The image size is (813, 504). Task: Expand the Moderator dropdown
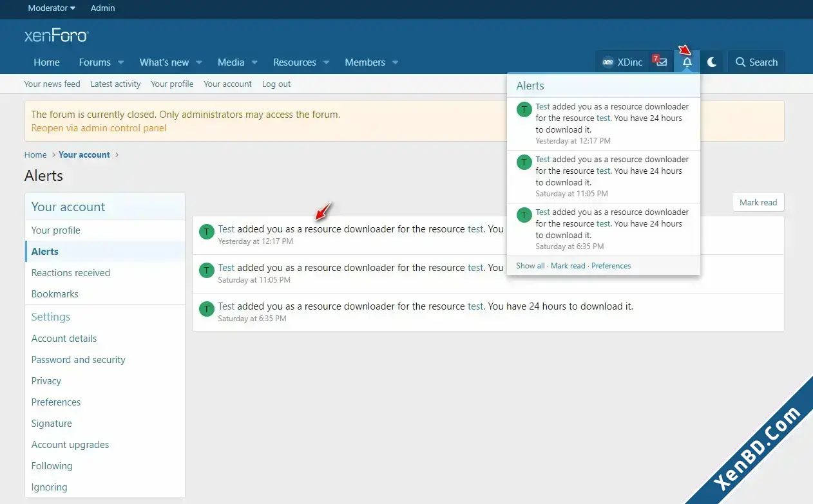pyautogui.click(x=52, y=8)
